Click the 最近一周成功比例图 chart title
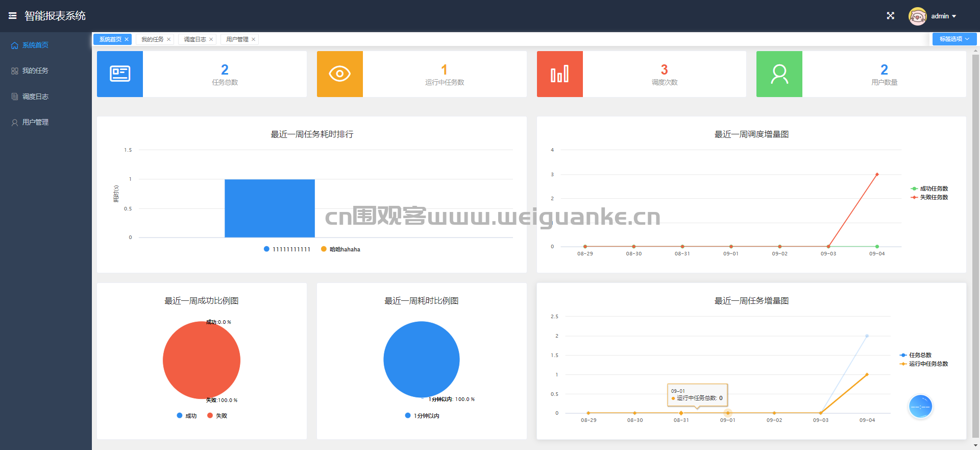The height and width of the screenshot is (450, 980). (202, 301)
